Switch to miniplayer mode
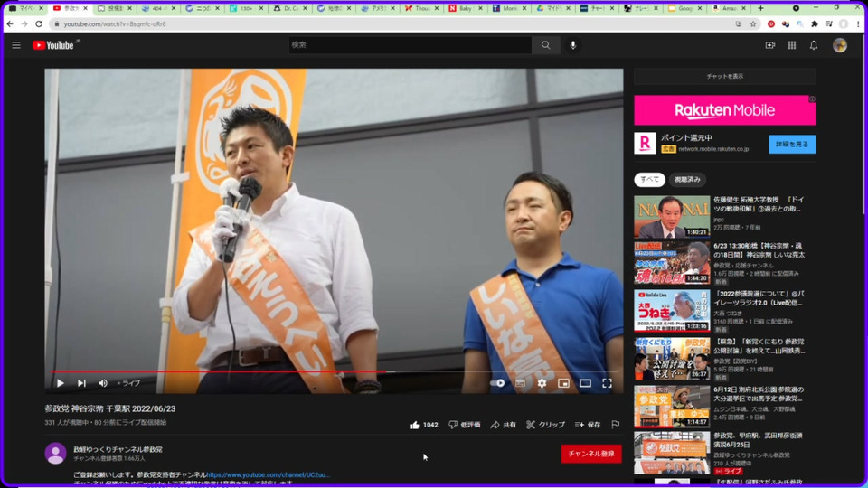The width and height of the screenshot is (868, 488). [x=563, y=383]
